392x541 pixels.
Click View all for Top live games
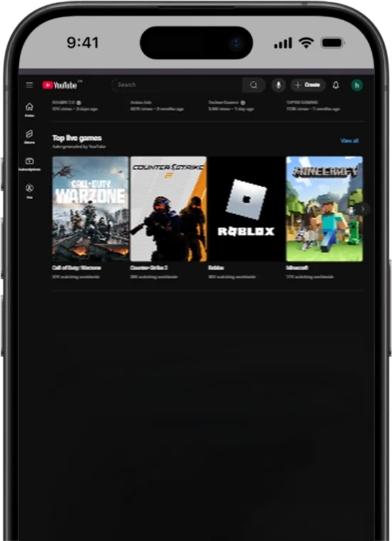click(x=349, y=140)
